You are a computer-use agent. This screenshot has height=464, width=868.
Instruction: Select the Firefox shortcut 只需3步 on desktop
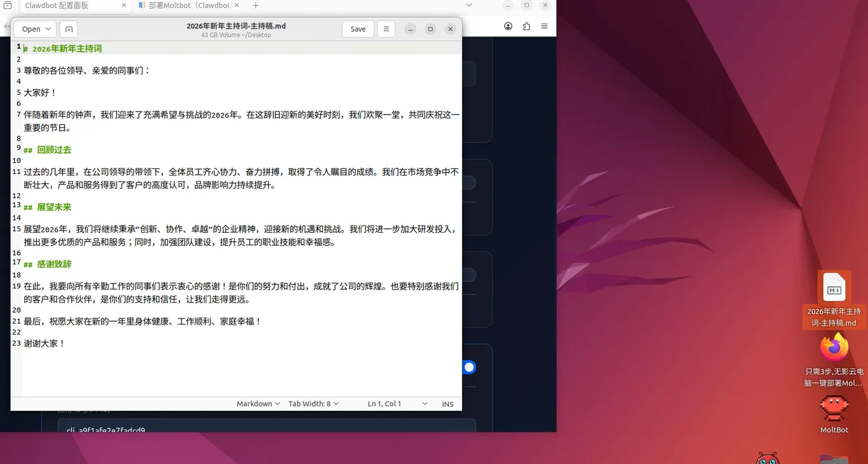(x=834, y=360)
